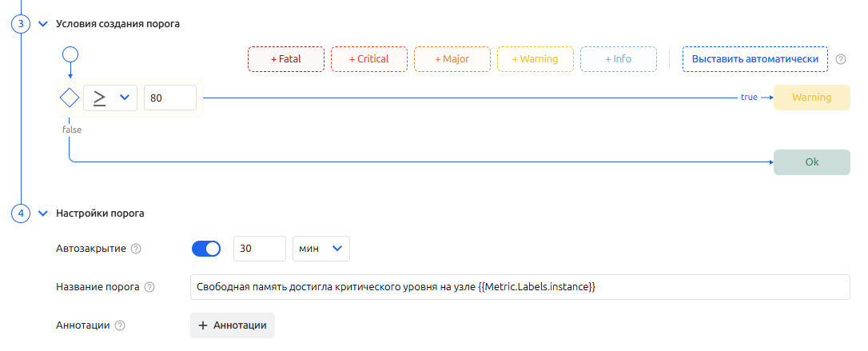Click the help icon next to Выставить автоматически
This screenshot has width=868, height=351.
click(840, 59)
